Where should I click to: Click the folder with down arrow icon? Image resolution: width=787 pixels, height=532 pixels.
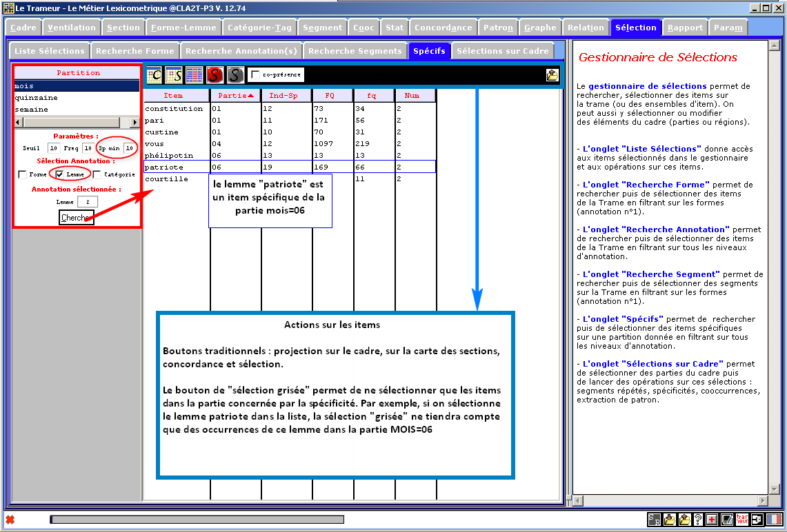[x=669, y=520]
